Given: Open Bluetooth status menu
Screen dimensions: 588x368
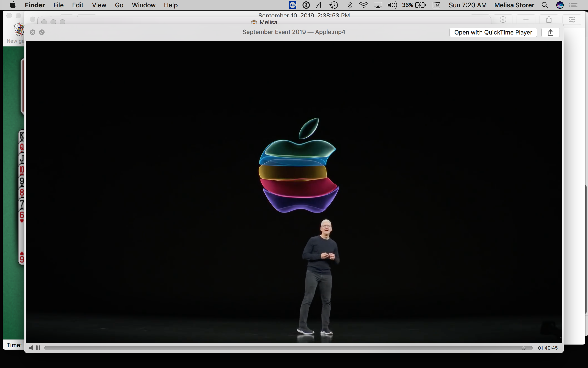Looking at the screenshot, I should tap(350, 5).
